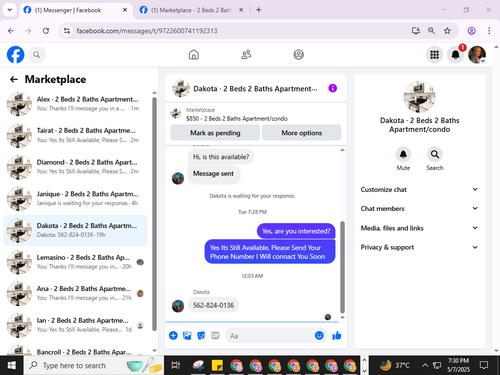
Task: Attach a photo using the image icon
Action: click(187, 335)
